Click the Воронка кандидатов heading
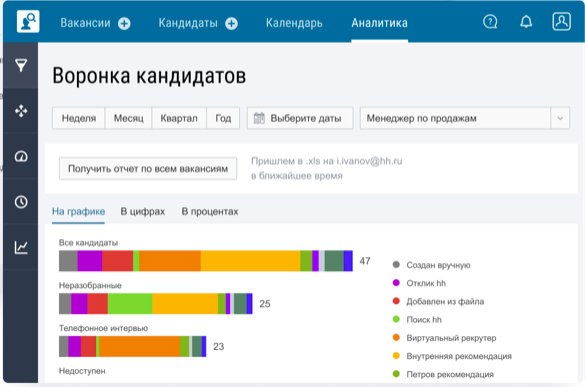 click(149, 76)
